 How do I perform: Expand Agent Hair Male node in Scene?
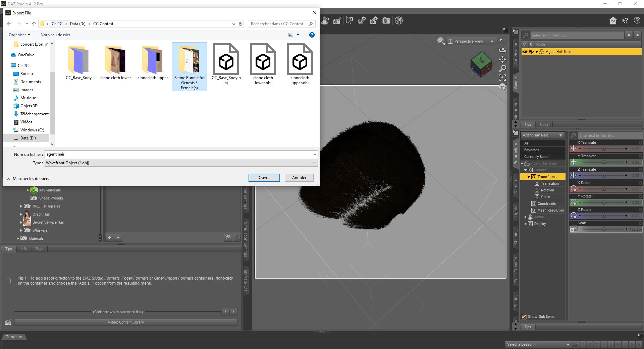click(x=537, y=52)
